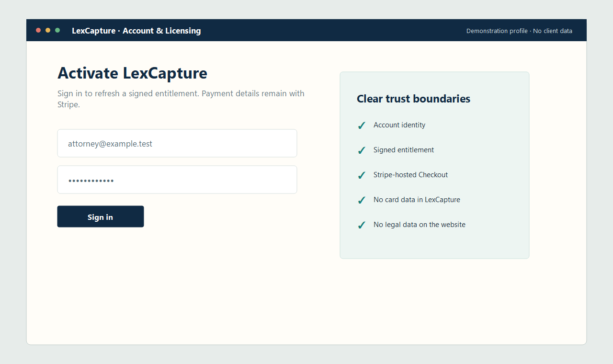The height and width of the screenshot is (364, 613).
Task: Click checkmark beside Stripe-hosted Checkout
Action: [362, 175]
